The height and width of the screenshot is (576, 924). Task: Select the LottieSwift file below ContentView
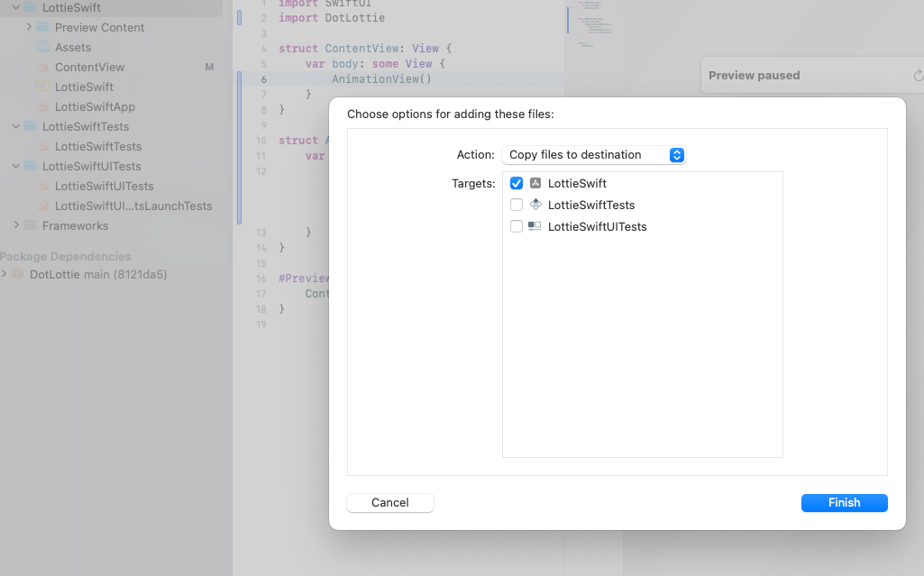84,87
